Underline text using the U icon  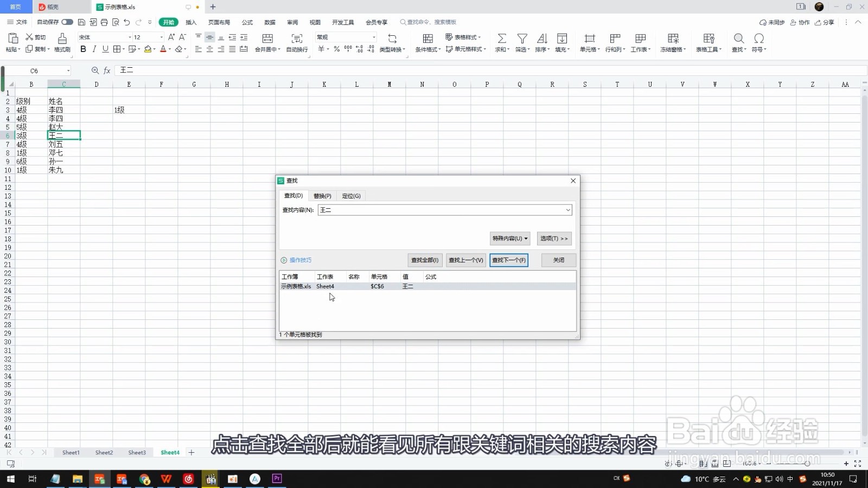pyautogui.click(x=105, y=49)
